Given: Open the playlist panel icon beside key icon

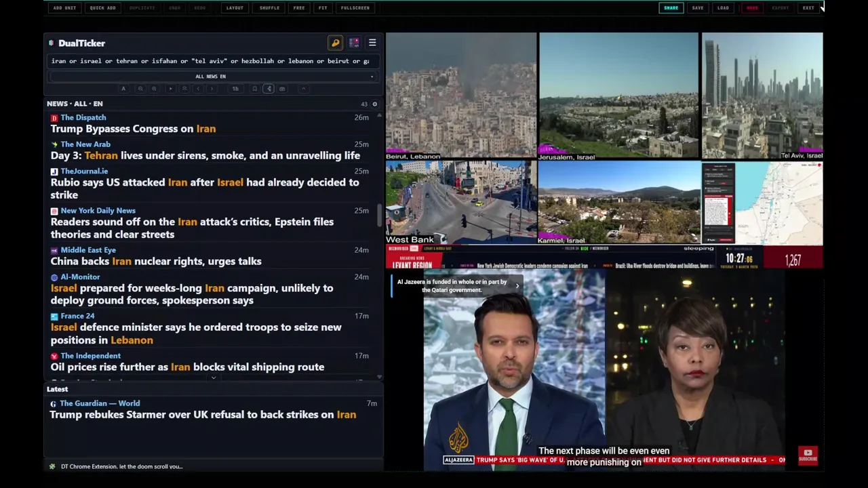Looking at the screenshot, I should click(x=354, y=43).
